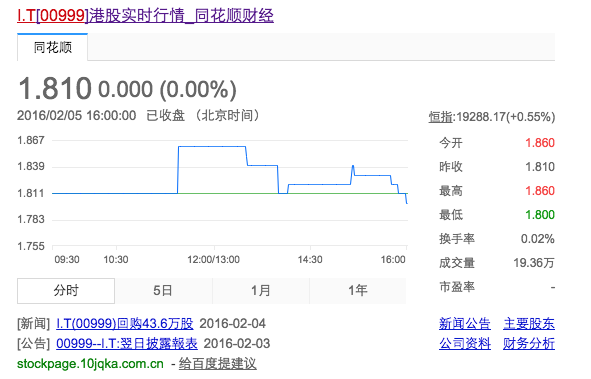The image size is (591, 379).
Task: Click the 10:30 time axis label
Action: (116, 260)
